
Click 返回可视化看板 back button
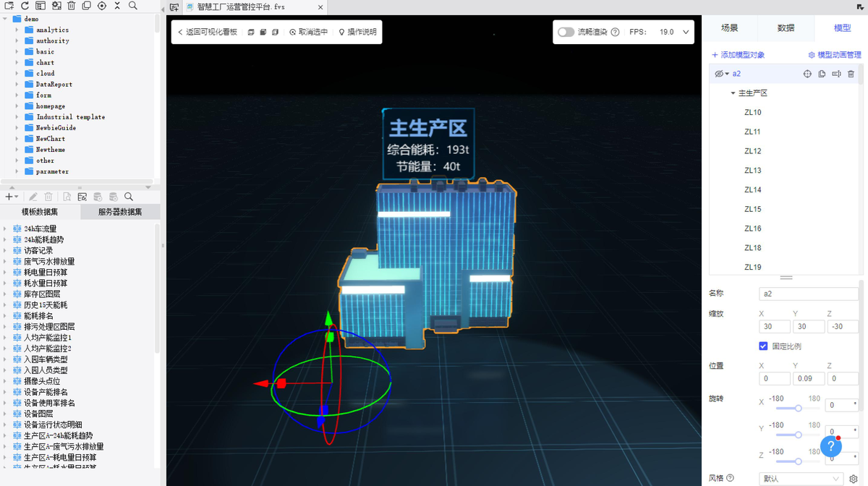coord(208,32)
